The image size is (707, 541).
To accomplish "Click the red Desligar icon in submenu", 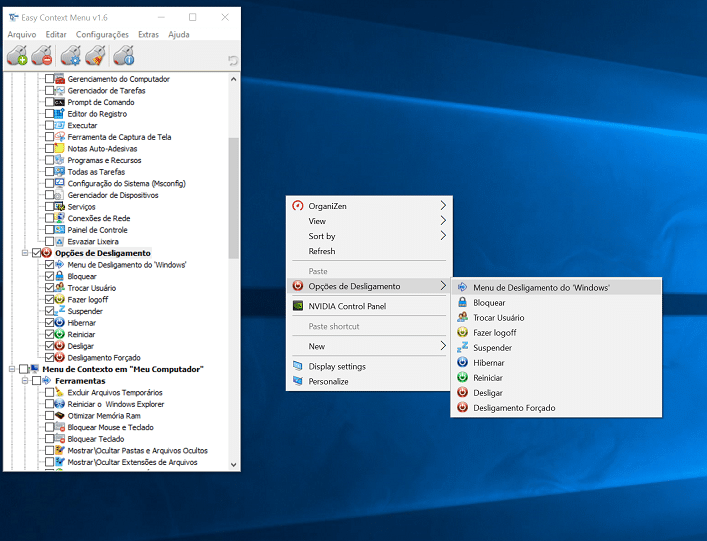I will coord(462,392).
